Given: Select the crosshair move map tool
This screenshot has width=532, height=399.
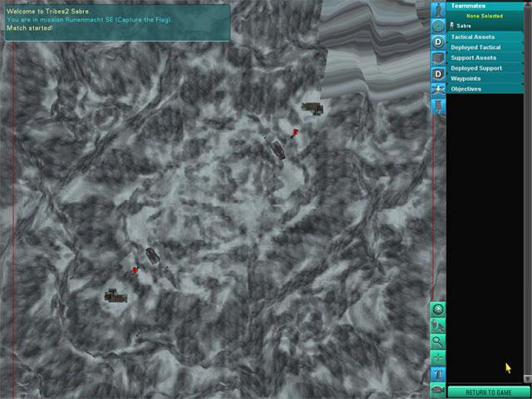Looking at the screenshot, I should pos(438,357).
